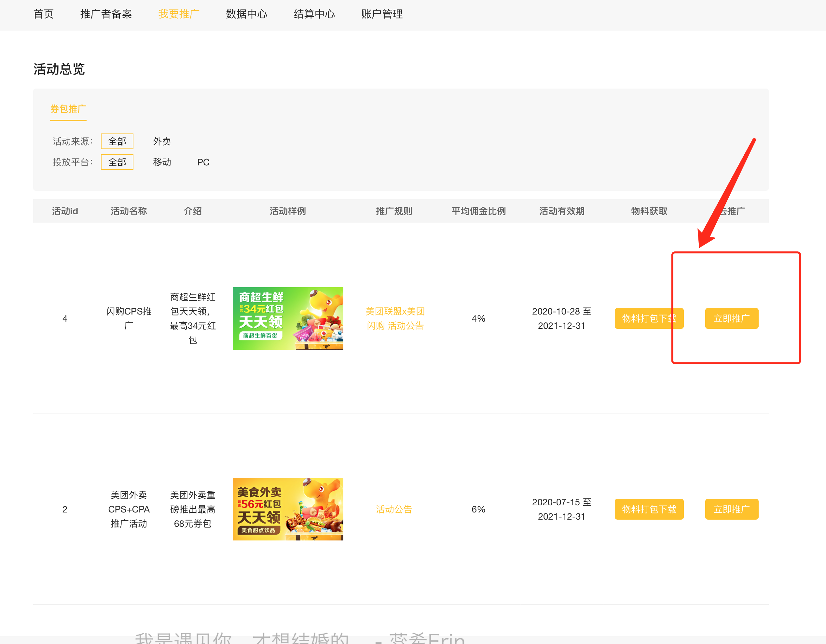Click the 美团外卖重磅推出最高68元券包 introduction
The image size is (826, 644).
(x=193, y=509)
